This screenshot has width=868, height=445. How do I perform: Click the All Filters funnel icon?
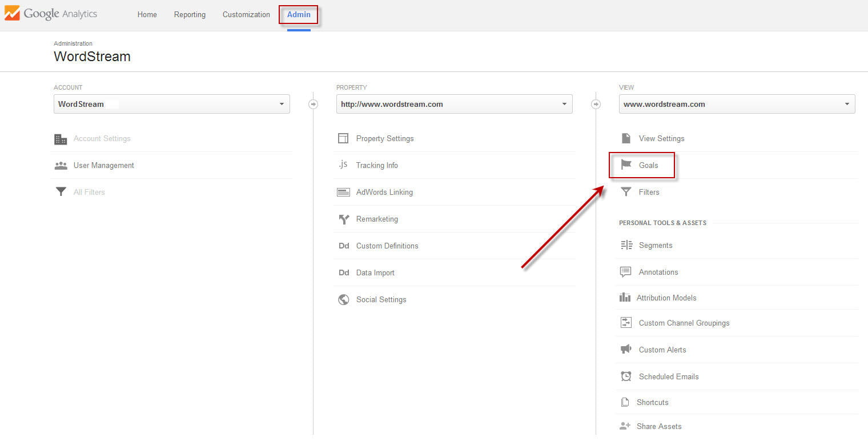[61, 192]
